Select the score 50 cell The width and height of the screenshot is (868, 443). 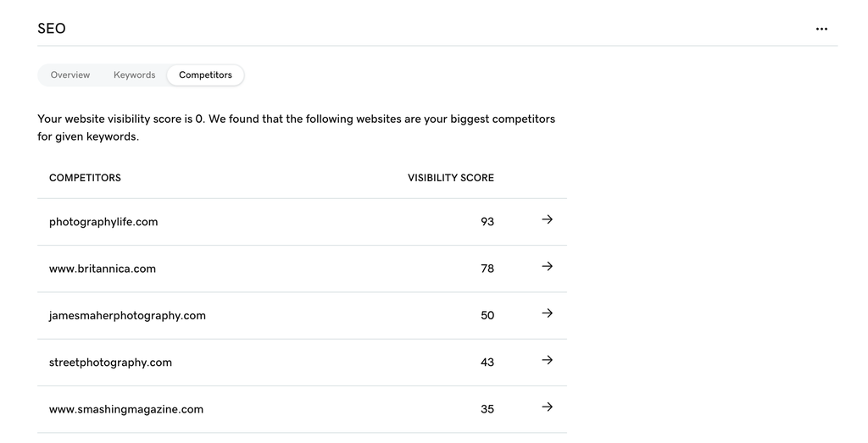487,315
